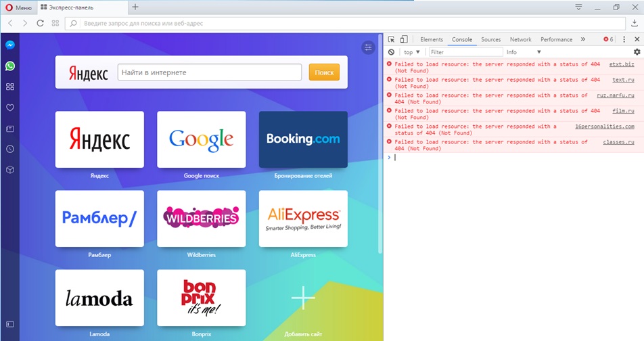
Task: Open console settings gear icon
Action: coord(637,52)
